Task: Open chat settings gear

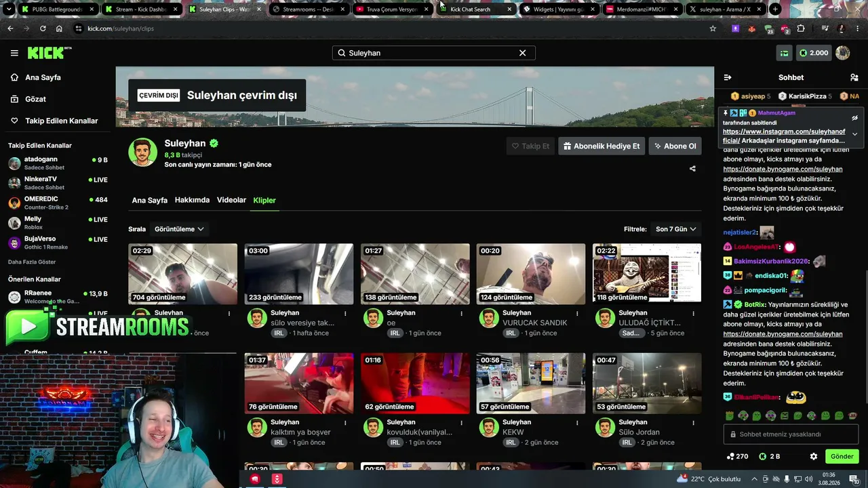Action: pyautogui.click(x=814, y=456)
